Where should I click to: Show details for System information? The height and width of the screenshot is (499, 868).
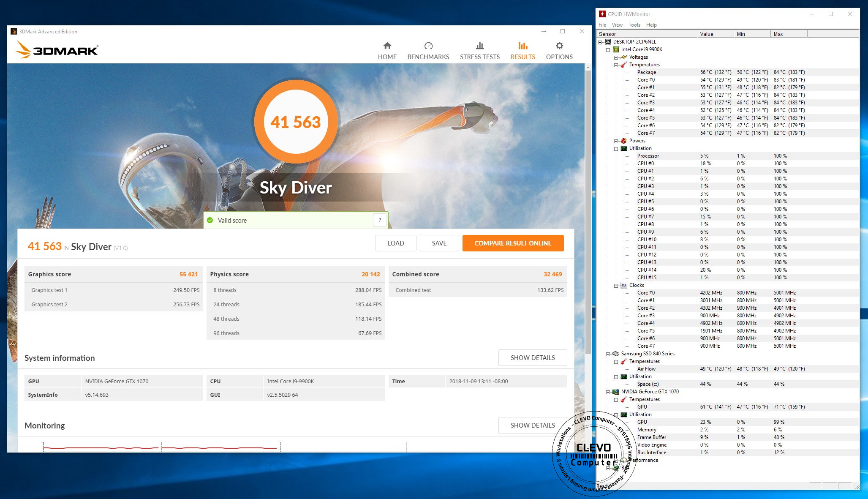[x=533, y=357]
